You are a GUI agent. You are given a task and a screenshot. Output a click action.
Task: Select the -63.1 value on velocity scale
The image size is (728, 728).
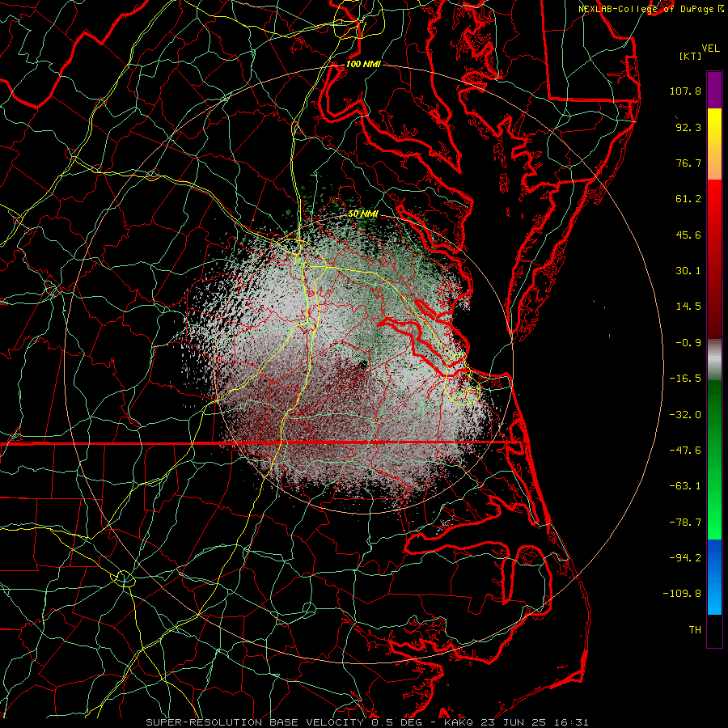point(685,486)
